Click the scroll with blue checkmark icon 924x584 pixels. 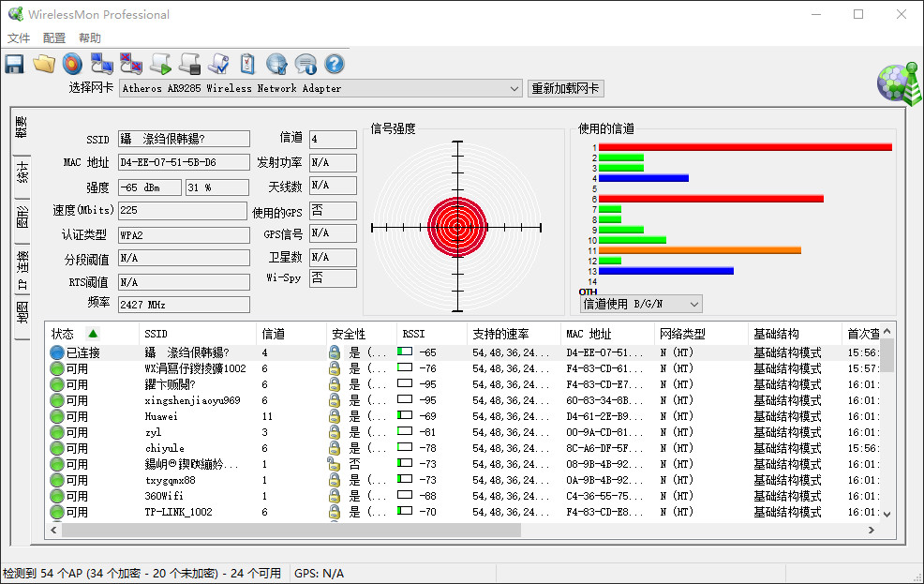click(x=218, y=64)
